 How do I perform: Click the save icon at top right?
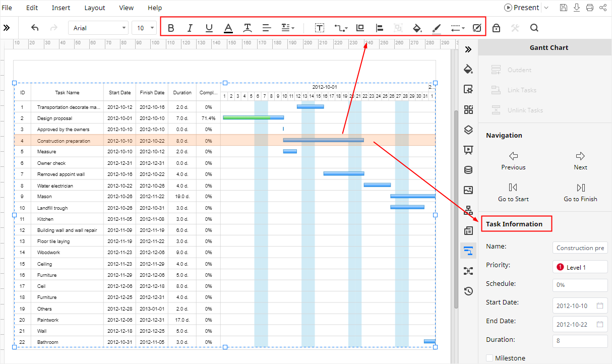564,8
